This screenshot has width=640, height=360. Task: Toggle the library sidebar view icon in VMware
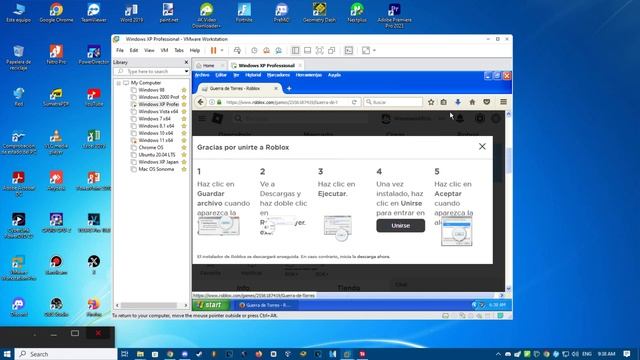tap(295, 50)
